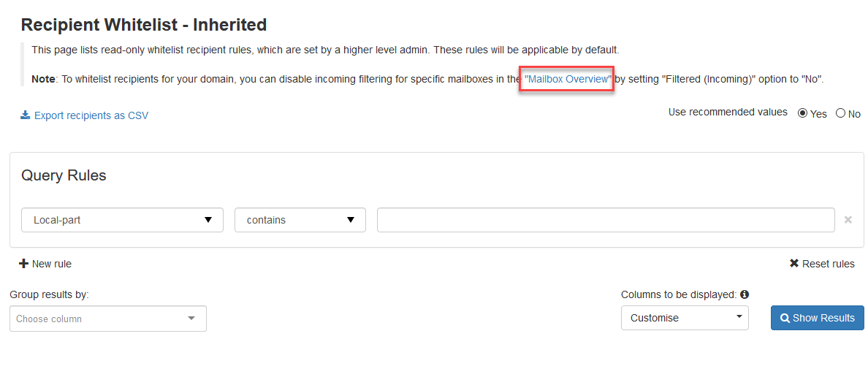
Task: Remove the query rule using its X icon
Action: pyautogui.click(x=848, y=220)
